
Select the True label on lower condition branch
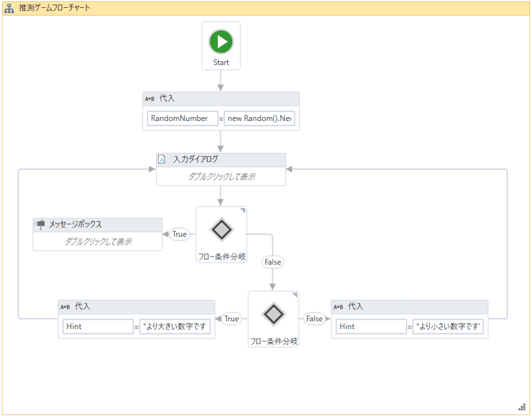[x=232, y=318]
